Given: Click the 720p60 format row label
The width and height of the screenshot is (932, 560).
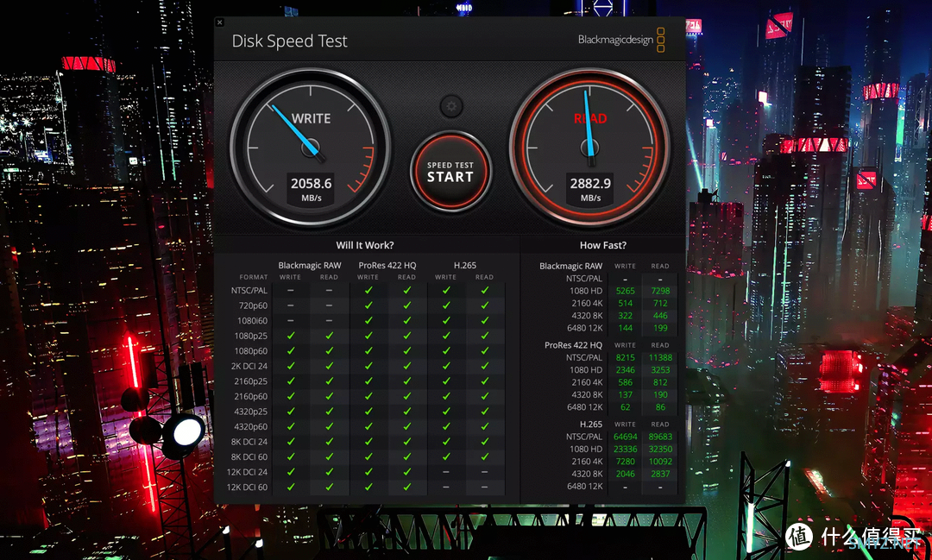Looking at the screenshot, I should tap(253, 305).
